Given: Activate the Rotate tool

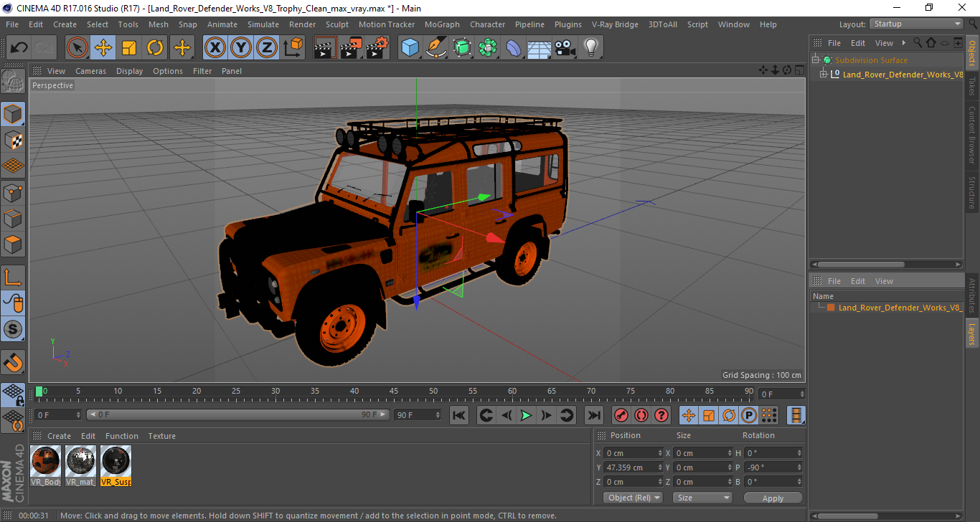Looking at the screenshot, I should [155, 48].
